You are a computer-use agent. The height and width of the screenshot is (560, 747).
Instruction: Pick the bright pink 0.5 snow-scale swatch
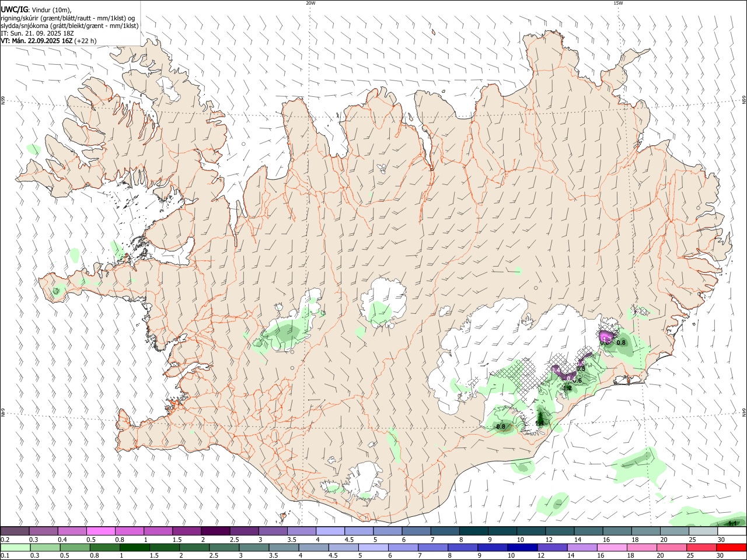point(101,531)
